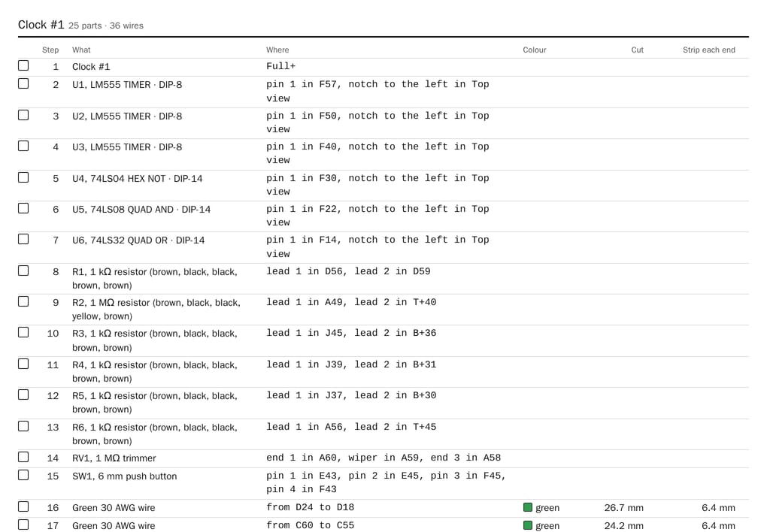767x532 pixels.
Task: Click the "What" column header
Action: click(81, 50)
